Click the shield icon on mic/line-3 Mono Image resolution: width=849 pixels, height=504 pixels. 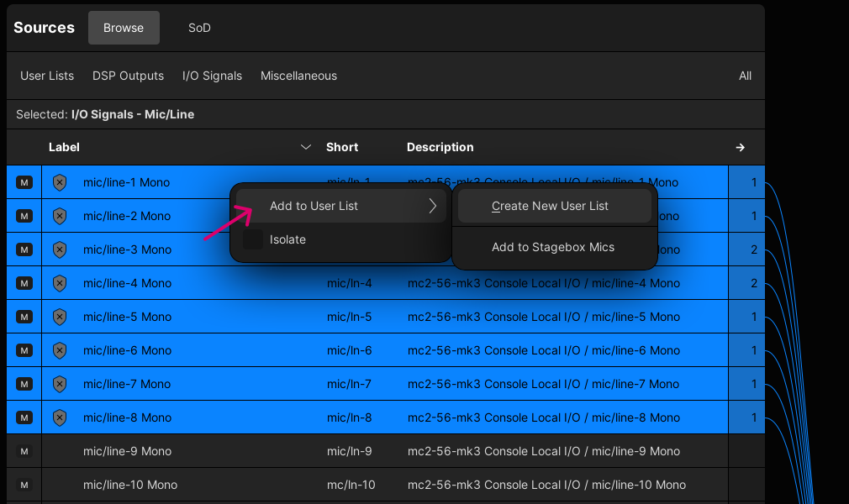(x=60, y=249)
